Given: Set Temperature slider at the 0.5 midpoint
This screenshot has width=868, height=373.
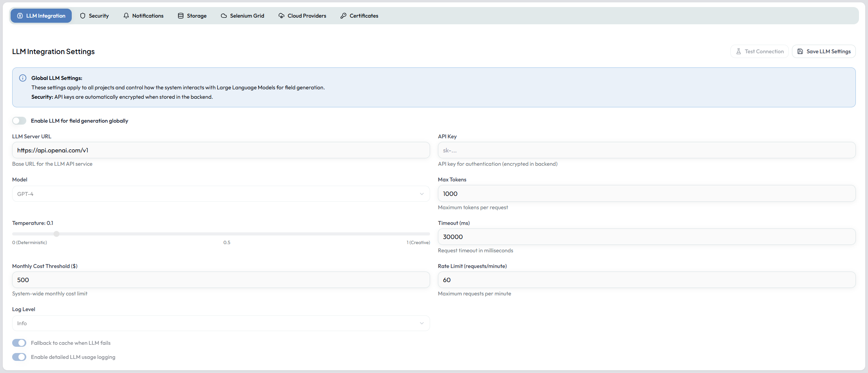Looking at the screenshot, I should [221, 234].
